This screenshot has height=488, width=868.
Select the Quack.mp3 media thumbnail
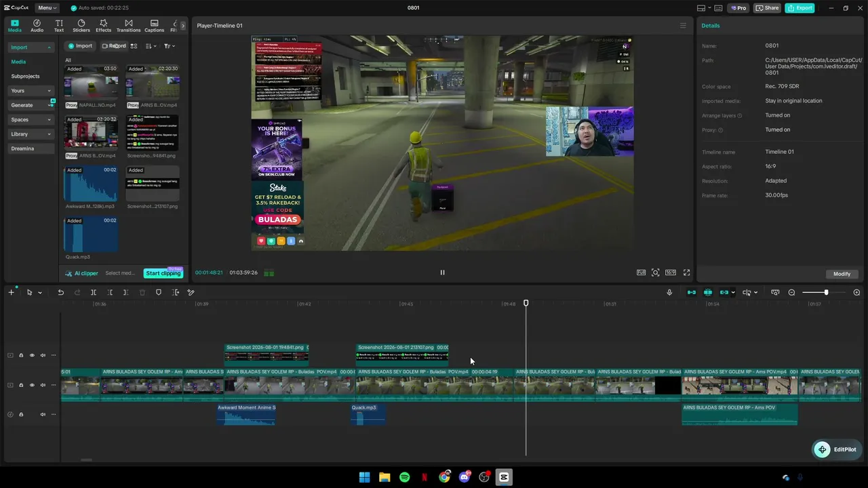pos(91,235)
